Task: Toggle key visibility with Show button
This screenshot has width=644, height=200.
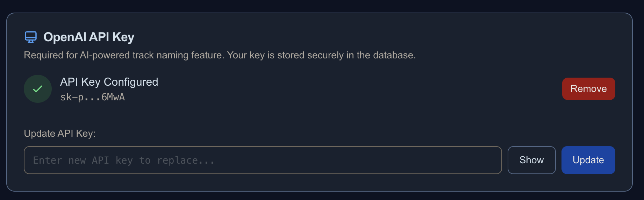Action: tap(531, 160)
